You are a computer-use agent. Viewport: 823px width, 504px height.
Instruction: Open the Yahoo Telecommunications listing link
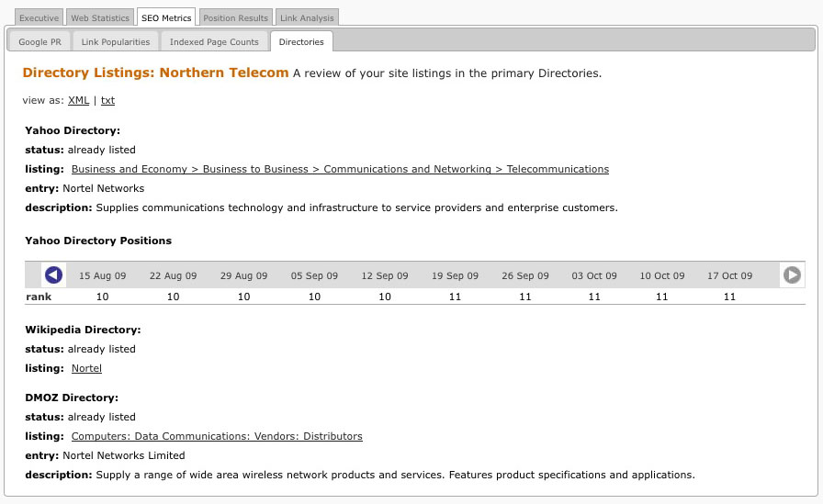coord(340,169)
